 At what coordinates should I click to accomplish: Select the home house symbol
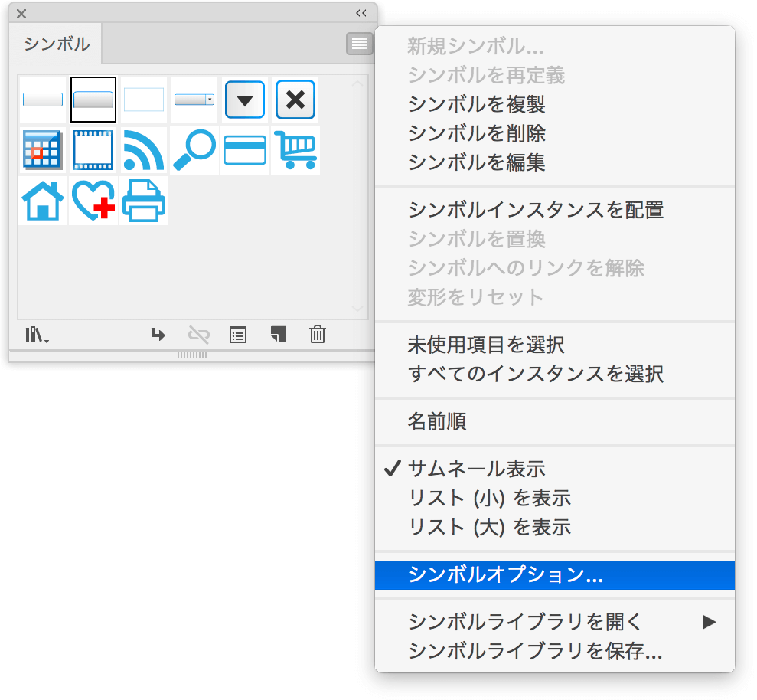[x=43, y=201]
